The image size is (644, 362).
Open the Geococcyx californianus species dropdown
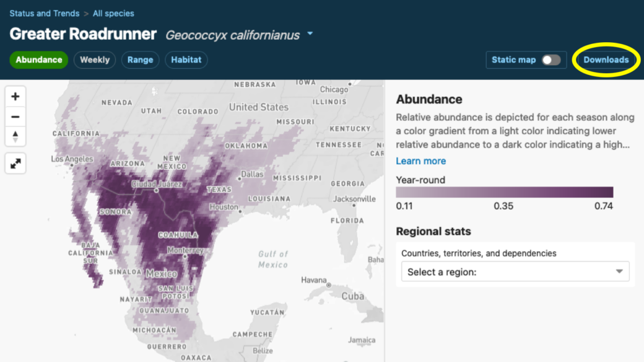(x=309, y=34)
